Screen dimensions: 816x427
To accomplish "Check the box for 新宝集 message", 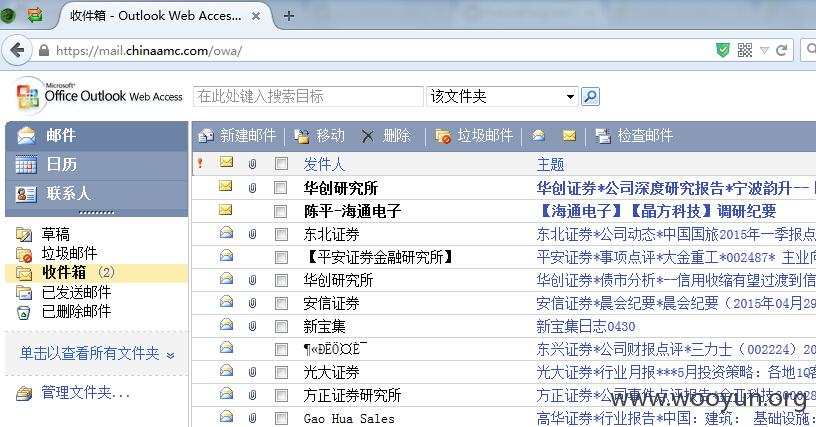I will [281, 327].
